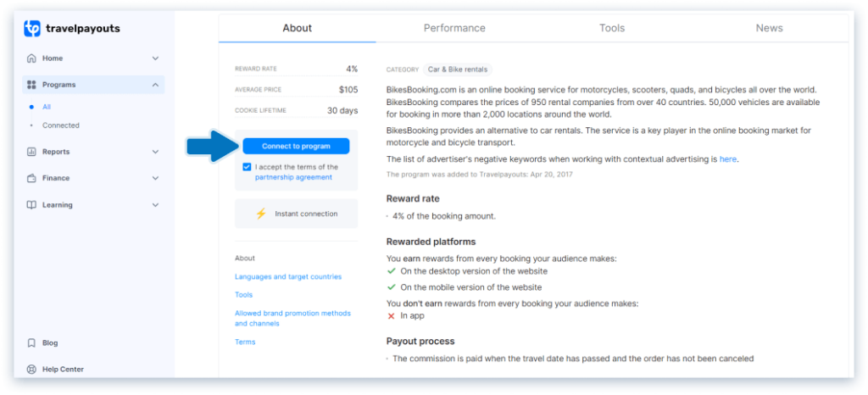
Task: Click the Finance wallet icon
Action: point(31,178)
